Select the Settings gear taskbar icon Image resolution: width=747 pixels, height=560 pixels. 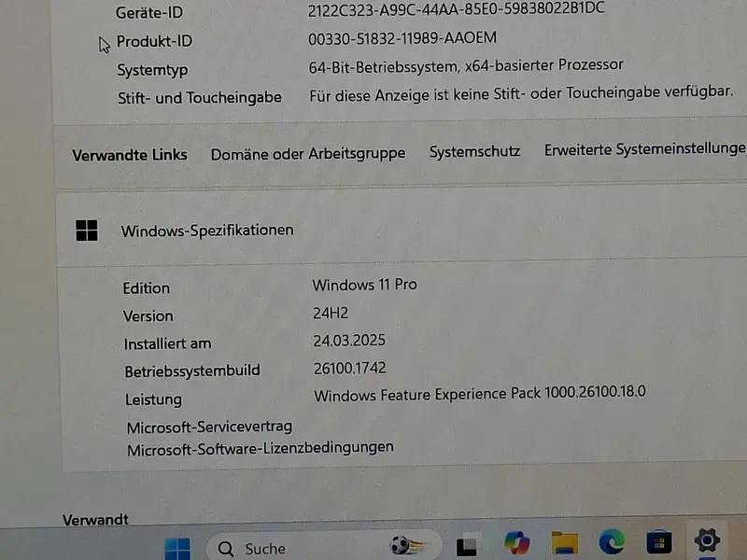(x=707, y=540)
